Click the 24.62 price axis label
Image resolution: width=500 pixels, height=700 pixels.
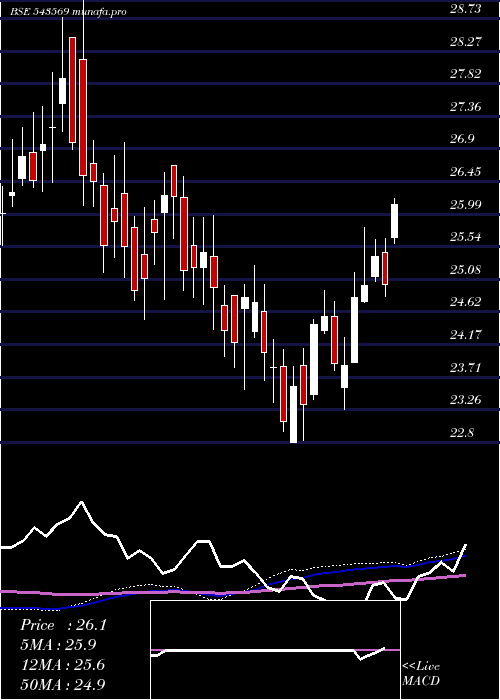[x=465, y=302]
